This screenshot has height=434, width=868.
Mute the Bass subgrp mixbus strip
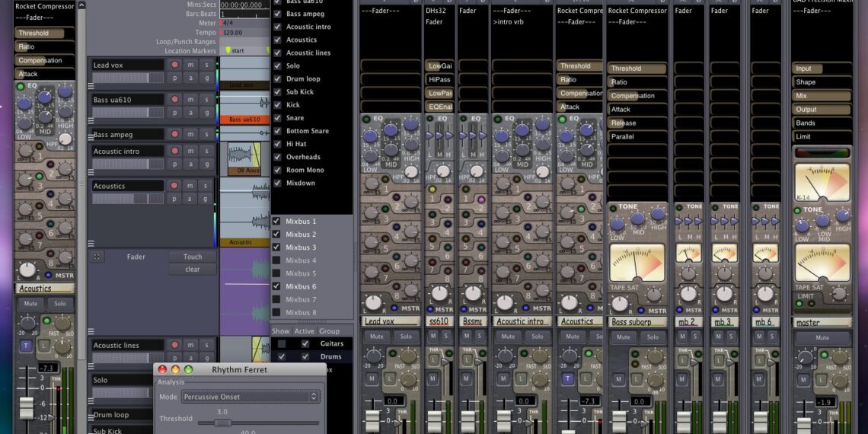[x=623, y=337]
